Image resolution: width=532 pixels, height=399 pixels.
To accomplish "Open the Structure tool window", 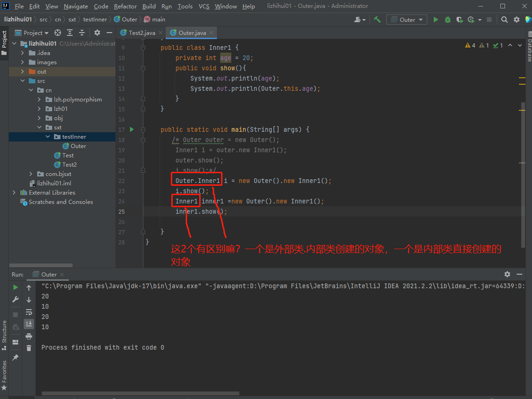I will click(x=4, y=335).
